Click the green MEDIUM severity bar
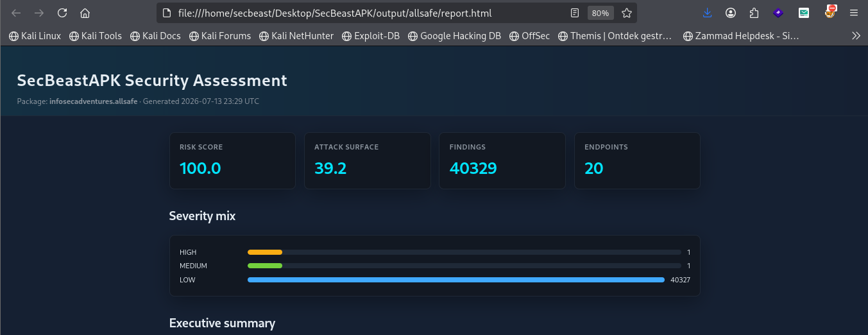868x335 pixels. point(265,266)
